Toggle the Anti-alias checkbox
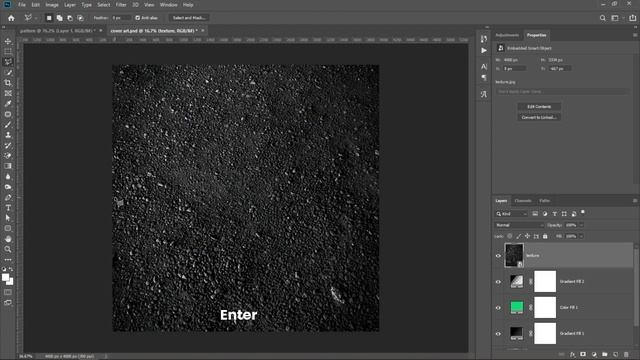 [x=138, y=18]
